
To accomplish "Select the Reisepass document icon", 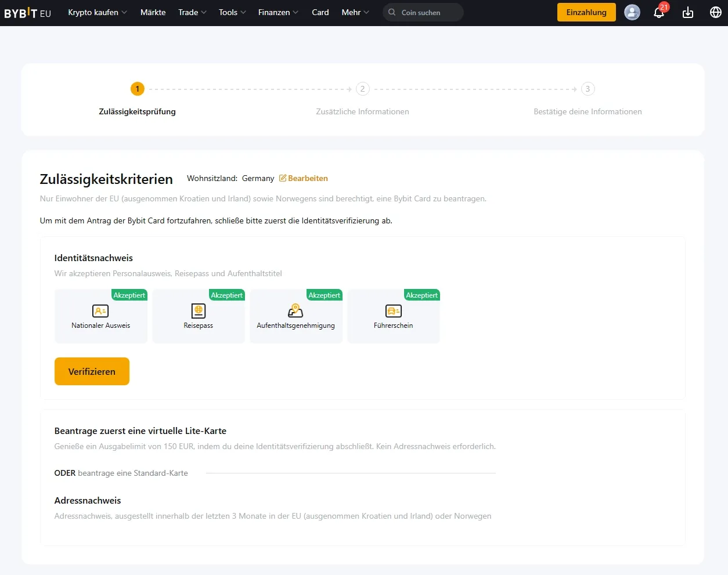I will coord(199,311).
